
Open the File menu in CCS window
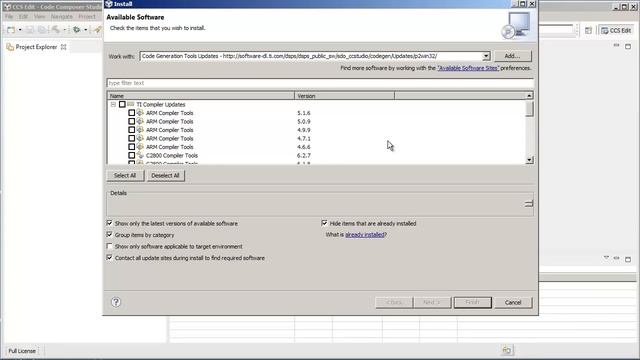coord(9,17)
